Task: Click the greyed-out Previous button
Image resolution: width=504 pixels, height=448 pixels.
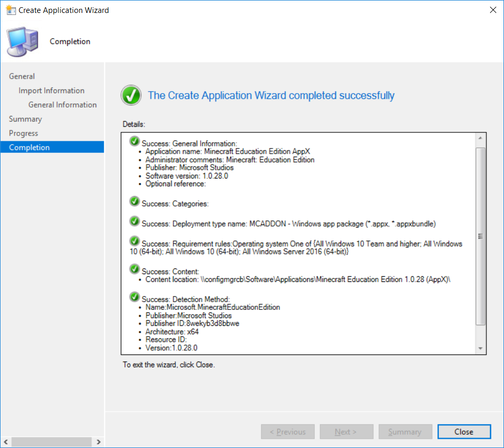Action: (288, 431)
